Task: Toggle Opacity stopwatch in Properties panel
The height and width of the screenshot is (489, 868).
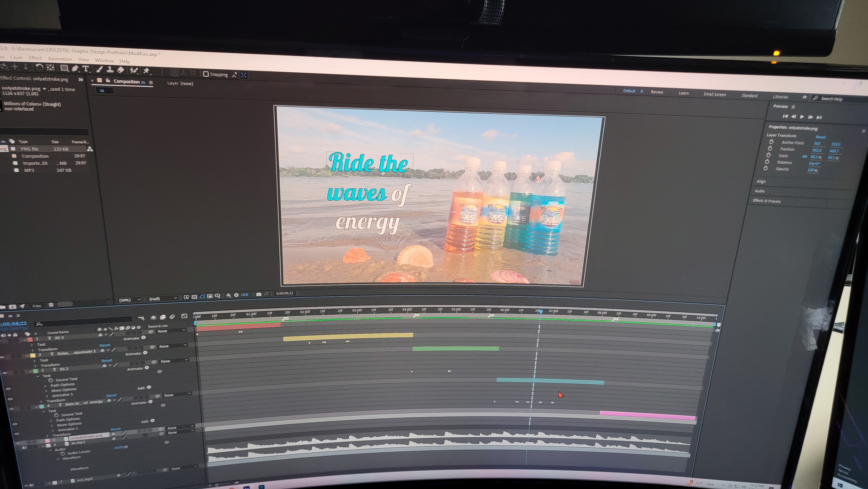Action: [766, 168]
